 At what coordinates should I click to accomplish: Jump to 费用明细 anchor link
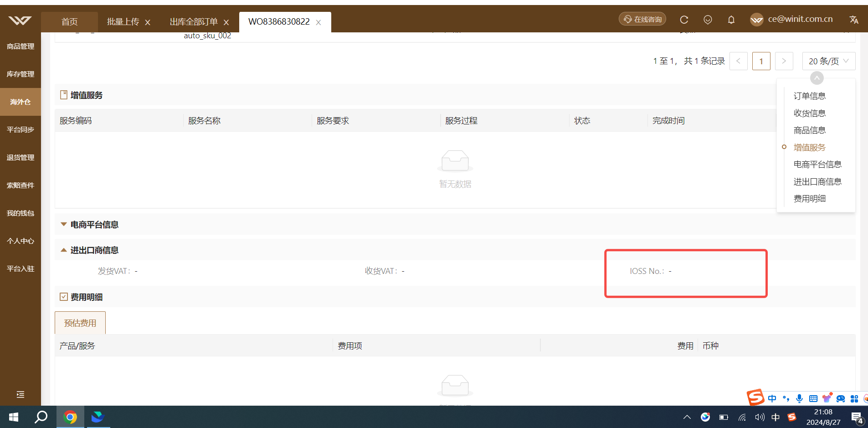pos(810,199)
